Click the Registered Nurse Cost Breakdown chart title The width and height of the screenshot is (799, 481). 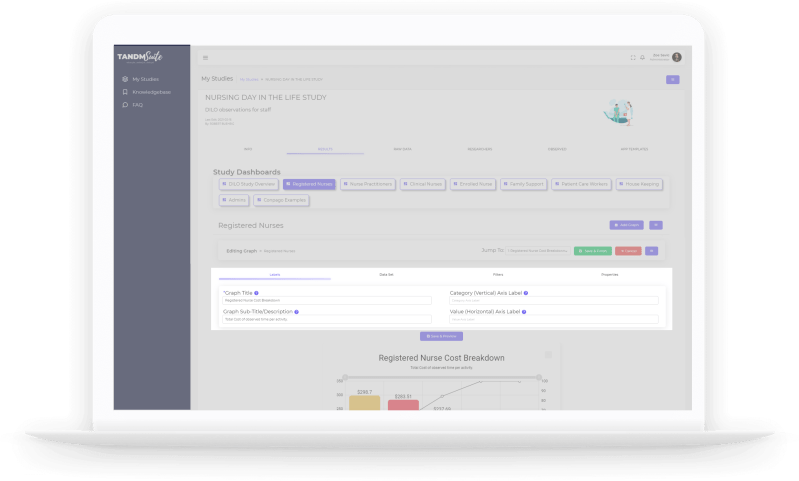tap(441, 358)
